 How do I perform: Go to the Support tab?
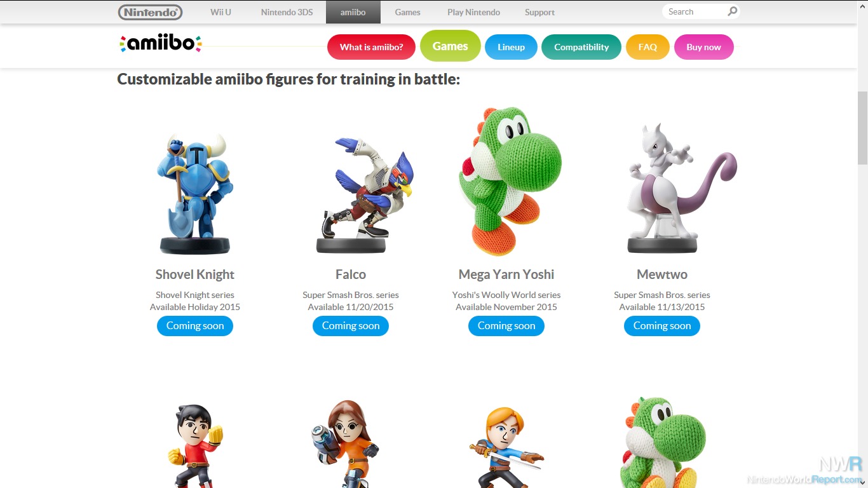coord(539,12)
